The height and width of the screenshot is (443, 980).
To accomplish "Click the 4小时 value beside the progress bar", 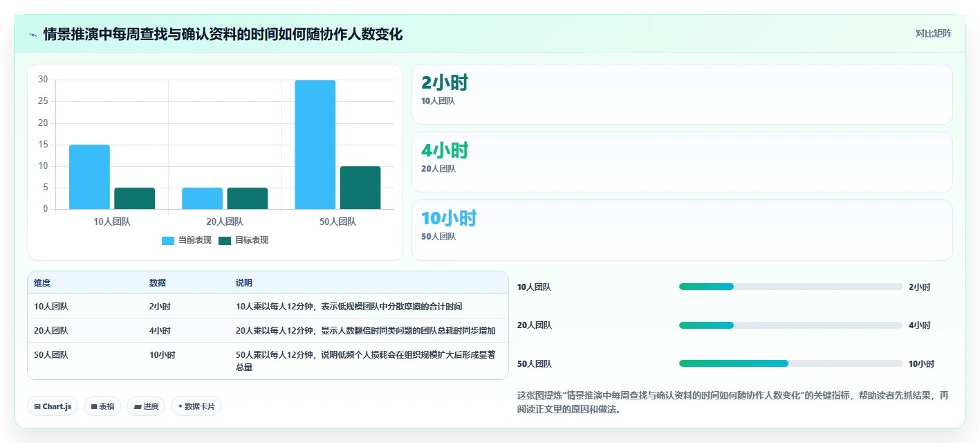I will coord(919,325).
